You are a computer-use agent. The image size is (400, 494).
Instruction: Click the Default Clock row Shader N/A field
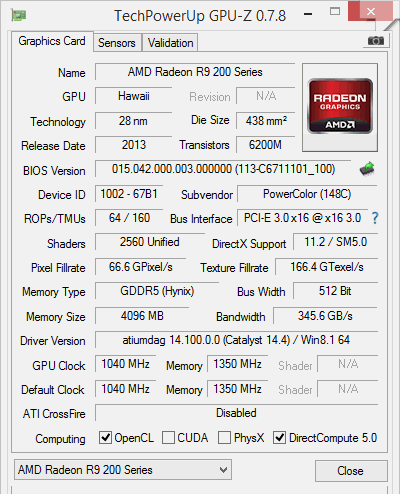[348, 389]
